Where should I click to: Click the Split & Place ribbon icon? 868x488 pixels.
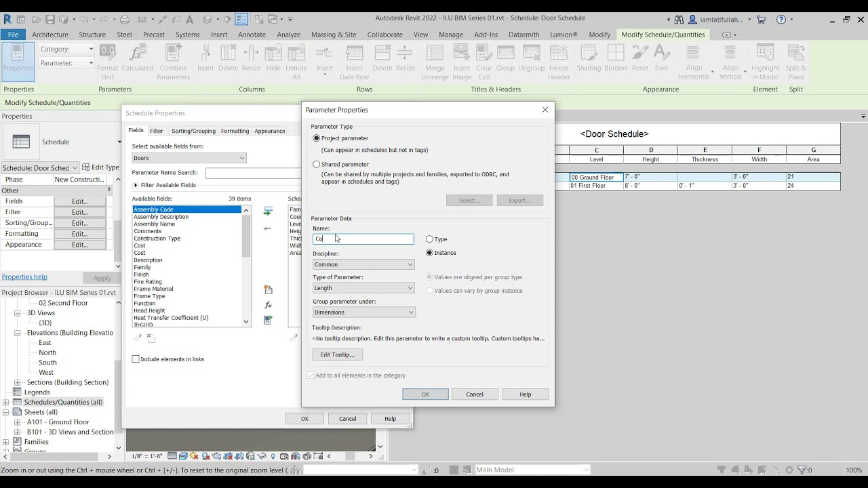[796, 61]
